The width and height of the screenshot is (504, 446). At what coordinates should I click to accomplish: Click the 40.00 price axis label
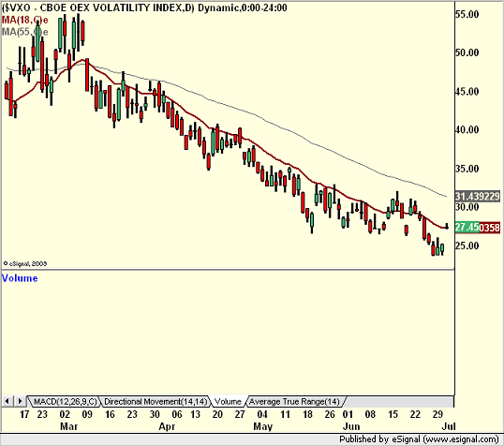(467, 129)
